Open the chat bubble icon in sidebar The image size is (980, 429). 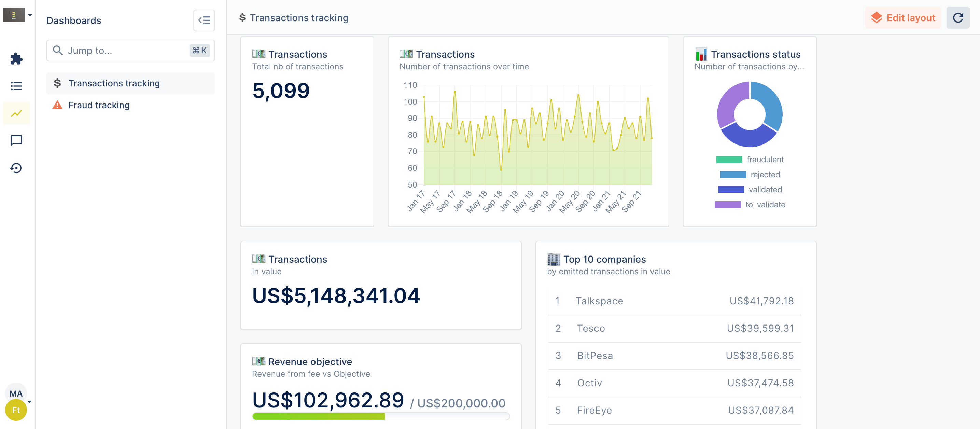16,140
